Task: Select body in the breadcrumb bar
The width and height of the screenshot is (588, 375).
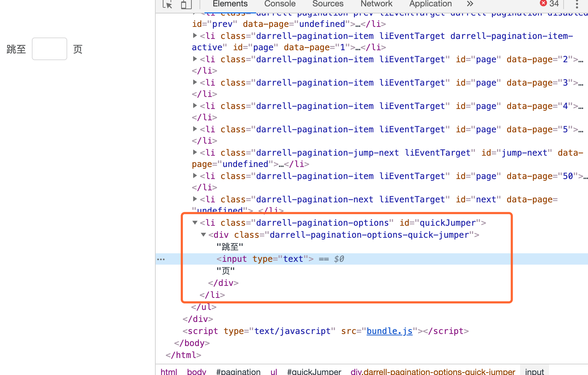Action: click(x=197, y=371)
